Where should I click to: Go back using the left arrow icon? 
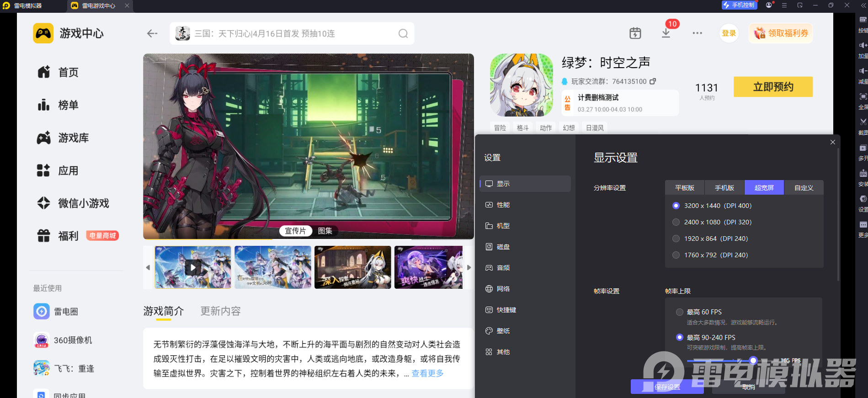click(152, 33)
